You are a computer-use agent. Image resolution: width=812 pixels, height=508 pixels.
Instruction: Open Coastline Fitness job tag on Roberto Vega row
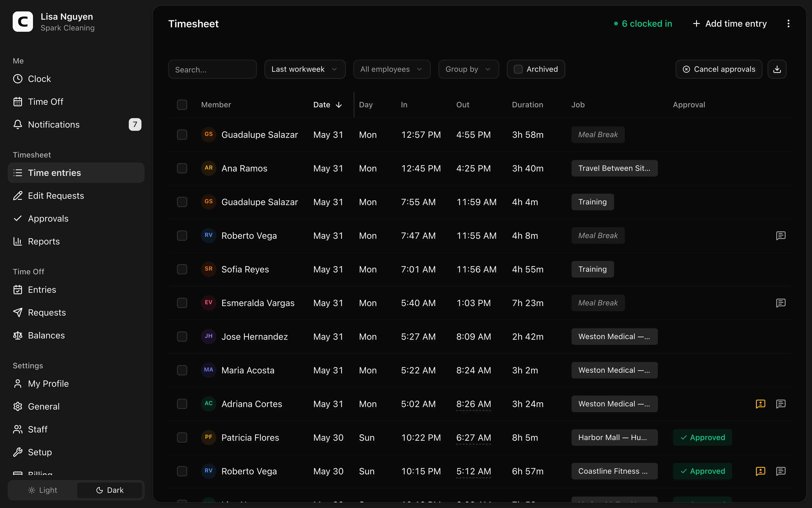pos(614,471)
